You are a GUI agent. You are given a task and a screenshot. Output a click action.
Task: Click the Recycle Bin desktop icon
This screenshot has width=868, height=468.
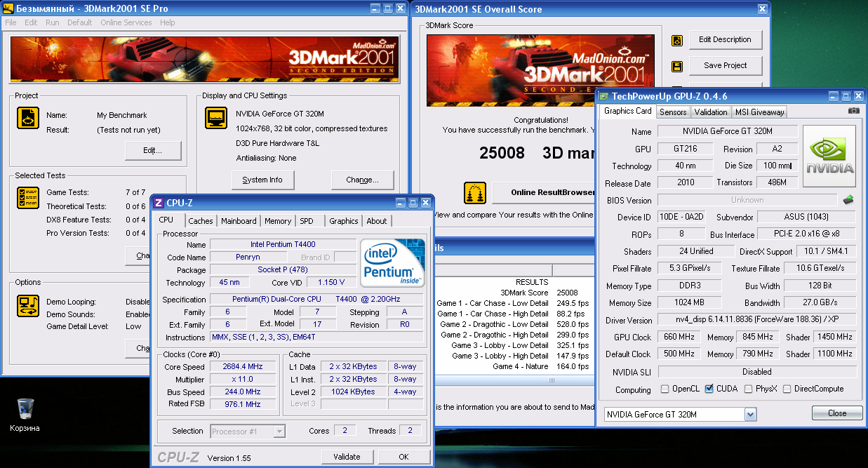(25, 409)
